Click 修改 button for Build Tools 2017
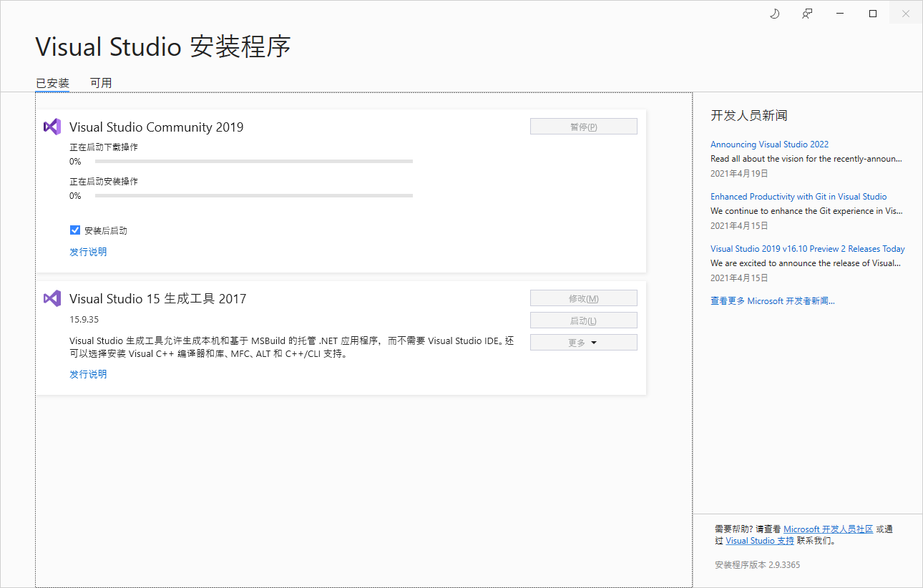The width and height of the screenshot is (923, 588). click(x=583, y=298)
